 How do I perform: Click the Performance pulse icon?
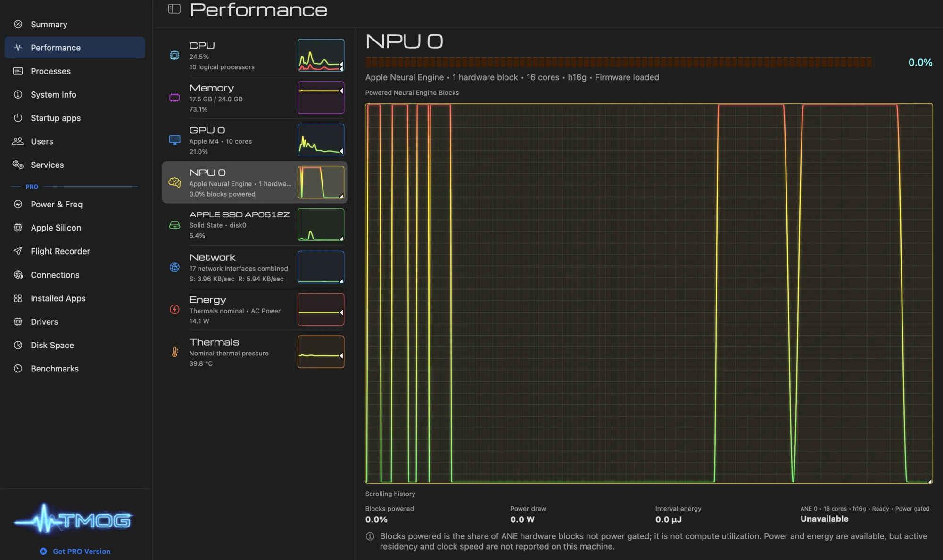(x=18, y=48)
